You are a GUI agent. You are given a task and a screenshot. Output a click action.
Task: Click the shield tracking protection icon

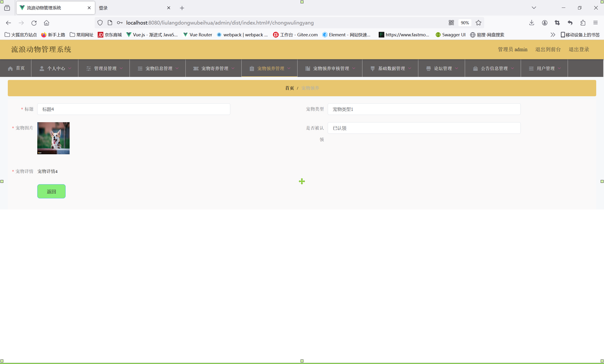(100, 23)
